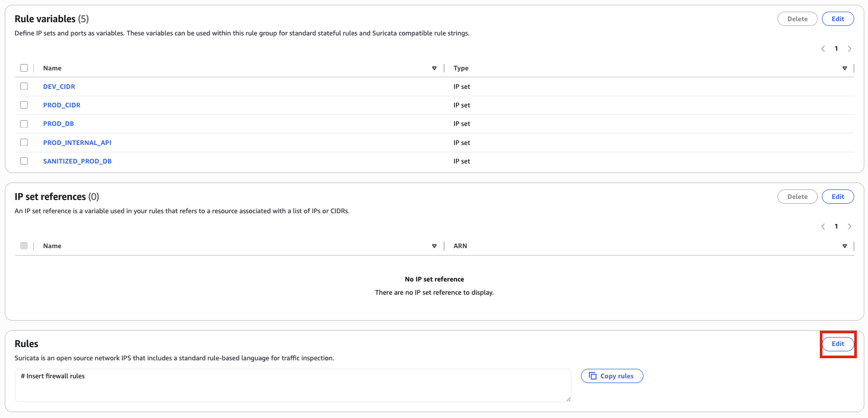
Task: Sort IP set references by Name arrow
Action: 434,246
